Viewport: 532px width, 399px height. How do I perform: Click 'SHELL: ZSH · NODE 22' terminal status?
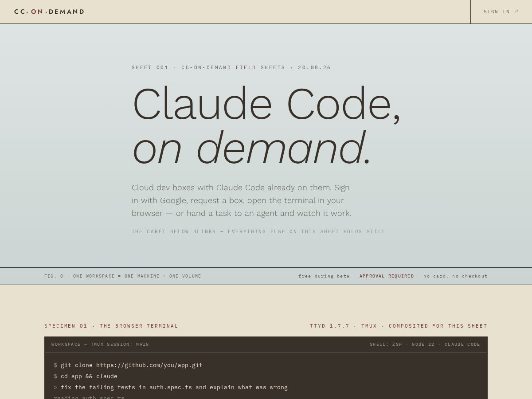click(425, 344)
